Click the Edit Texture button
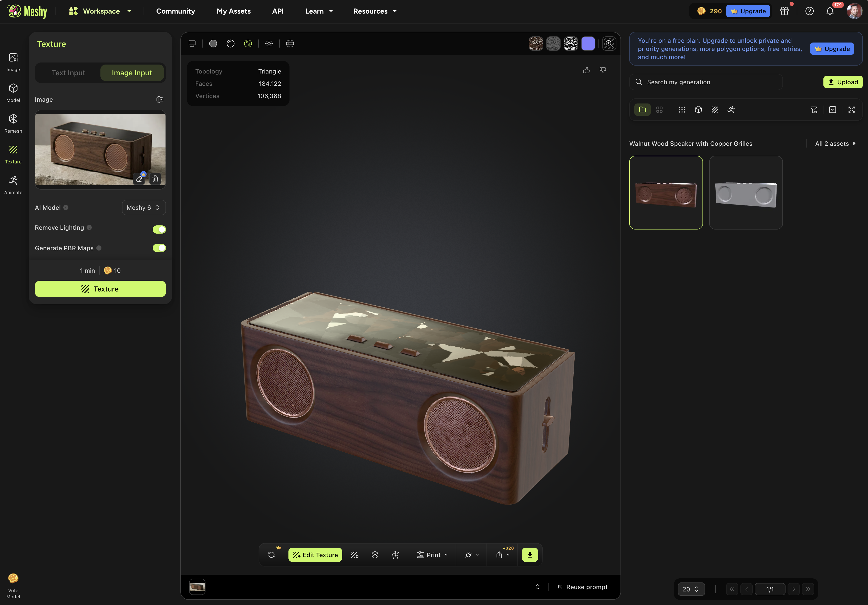Screen dimensions: 868x605 (315, 555)
